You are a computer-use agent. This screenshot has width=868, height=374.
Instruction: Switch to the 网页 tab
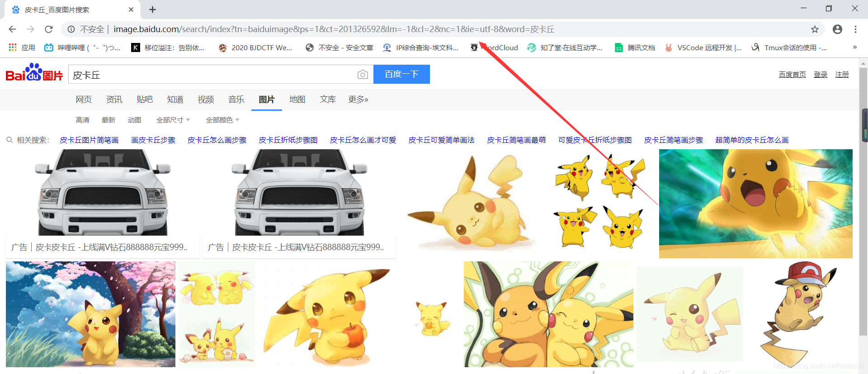click(84, 99)
